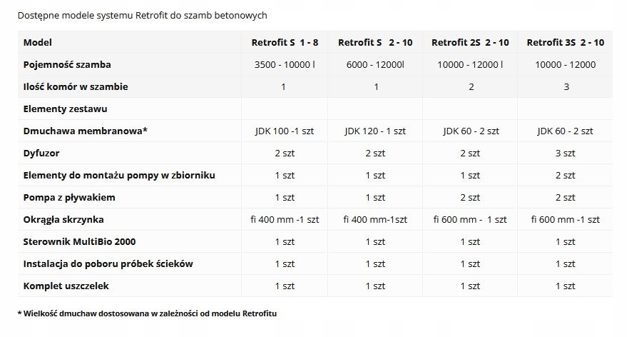The height and width of the screenshot is (337, 644).
Task: Select the "Retrofit 2S 2 - 10" header cell
Action: [x=470, y=43]
